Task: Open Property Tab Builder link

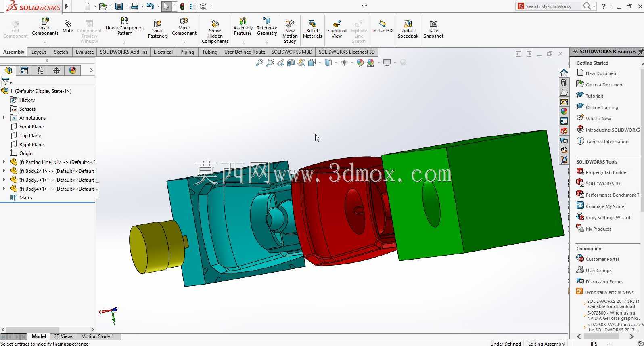Action: [x=606, y=172]
